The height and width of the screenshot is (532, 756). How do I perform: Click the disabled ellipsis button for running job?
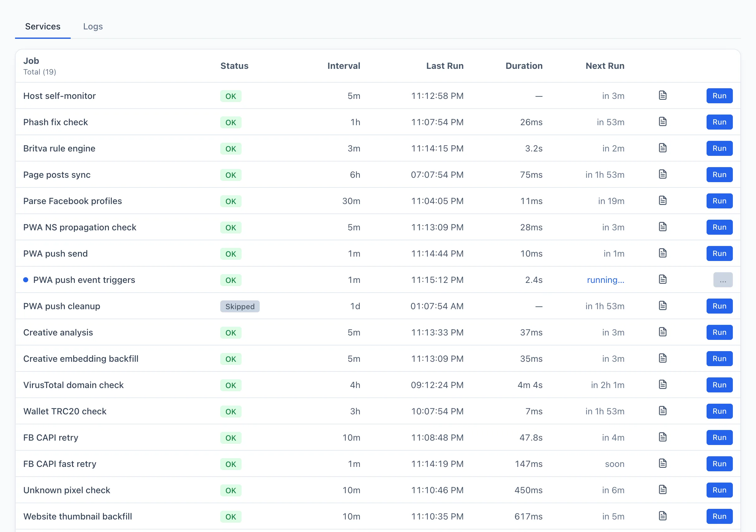tap(723, 280)
